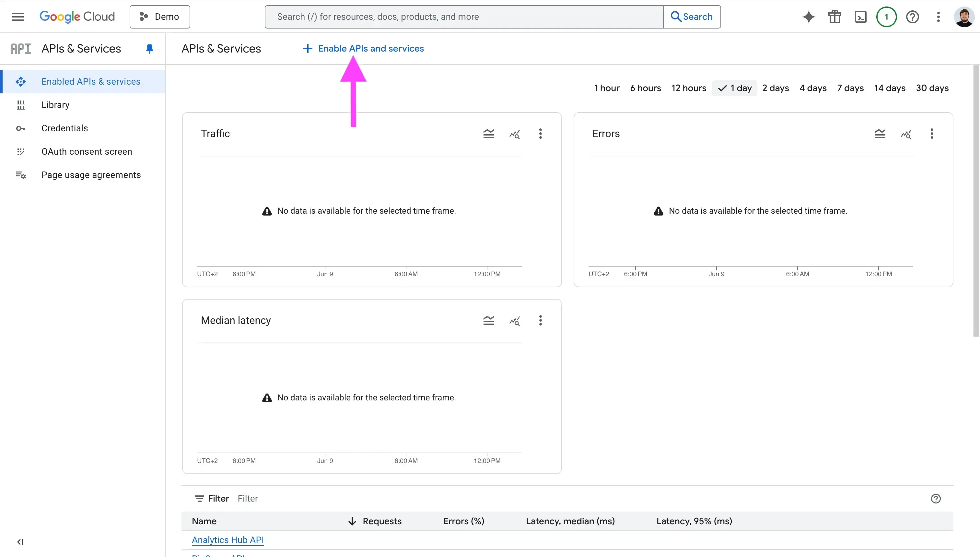View notifications showing one pending item
The width and height of the screenshot is (980, 557).
(886, 17)
